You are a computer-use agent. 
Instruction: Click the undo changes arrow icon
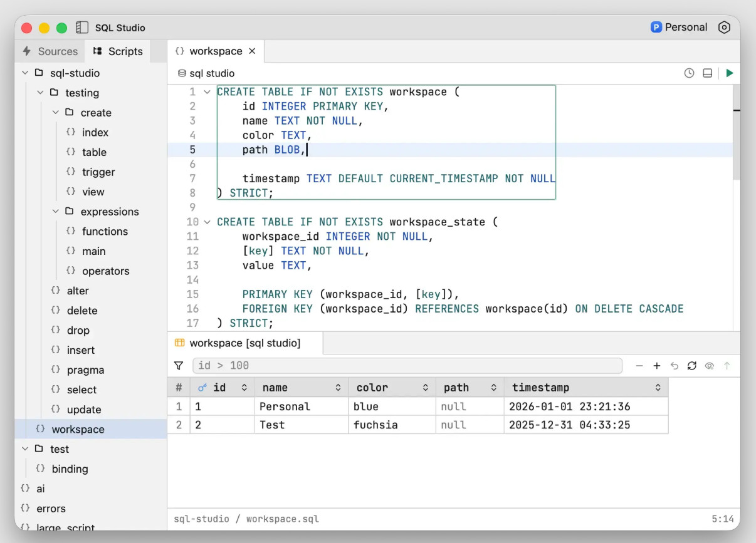click(x=675, y=366)
